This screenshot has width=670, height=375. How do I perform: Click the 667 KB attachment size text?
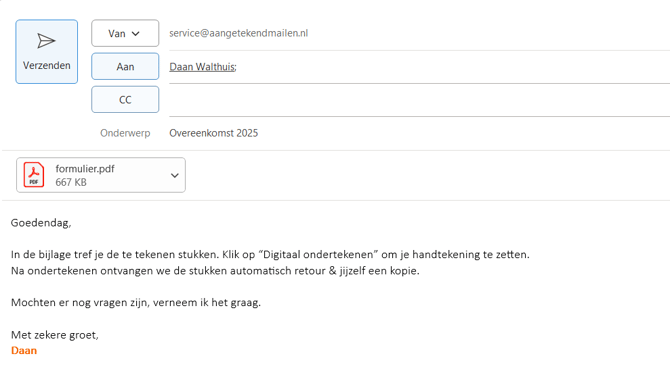pos(71,182)
